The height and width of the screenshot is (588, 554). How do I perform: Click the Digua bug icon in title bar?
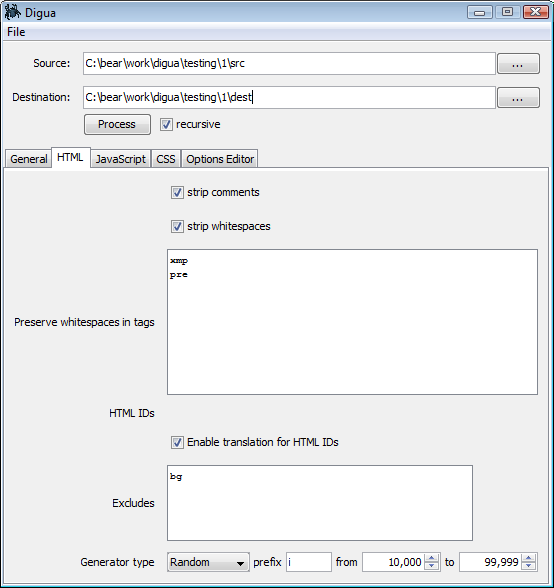pyautogui.click(x=12, y=12)
